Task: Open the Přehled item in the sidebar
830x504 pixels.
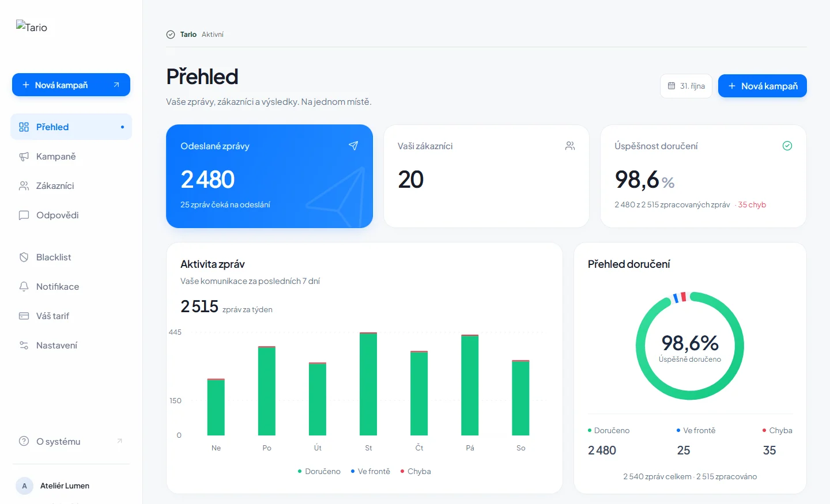Action: (71, 127)
